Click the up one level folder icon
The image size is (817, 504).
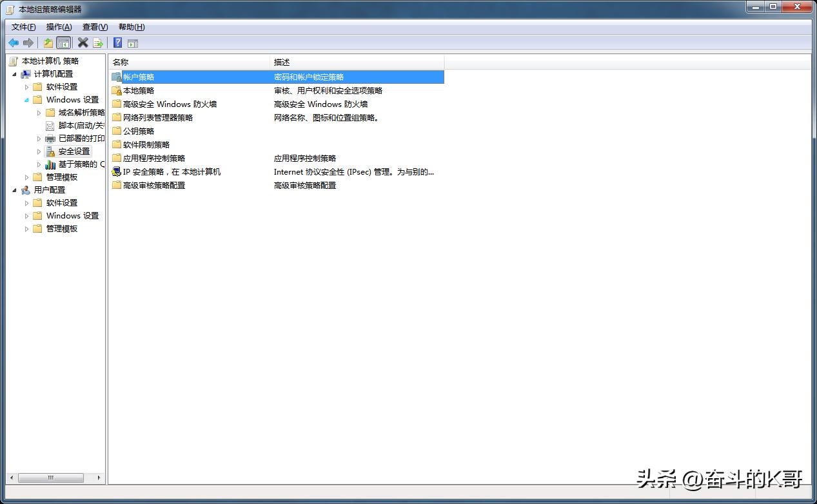48,43
